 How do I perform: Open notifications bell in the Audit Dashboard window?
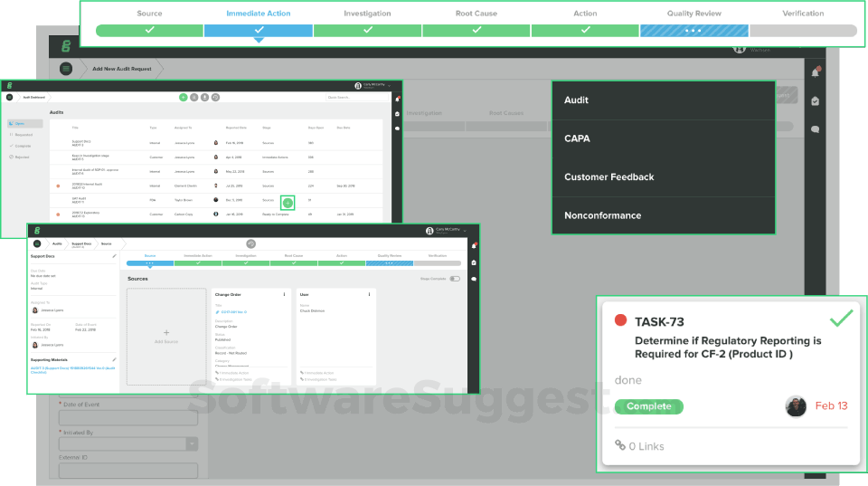pos(398,99)
